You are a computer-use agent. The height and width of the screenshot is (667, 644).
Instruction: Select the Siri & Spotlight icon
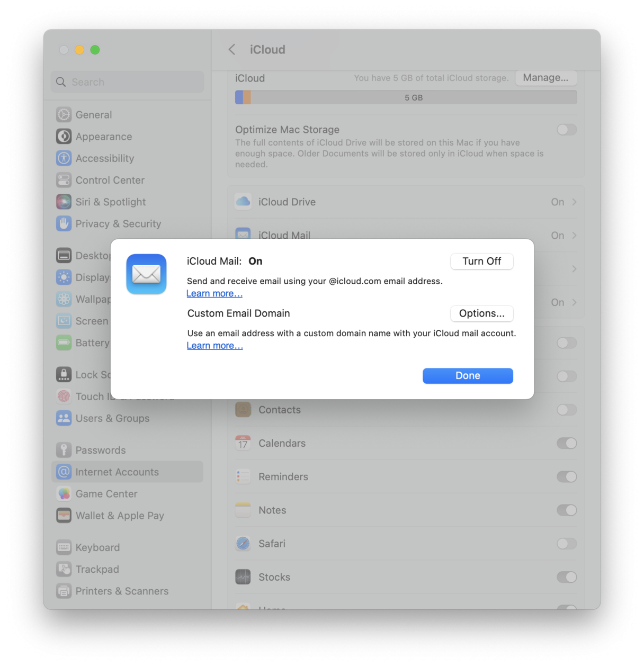coord(64,202)
